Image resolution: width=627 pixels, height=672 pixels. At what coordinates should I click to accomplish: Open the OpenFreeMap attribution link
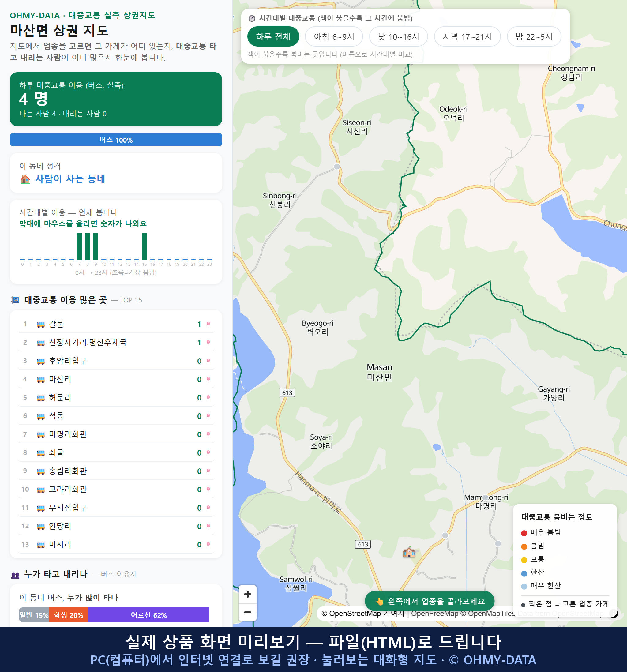(435, 613)
